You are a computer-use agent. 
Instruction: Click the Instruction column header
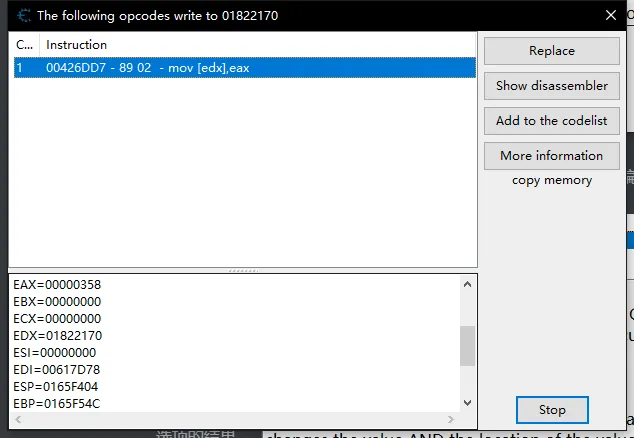76,45
